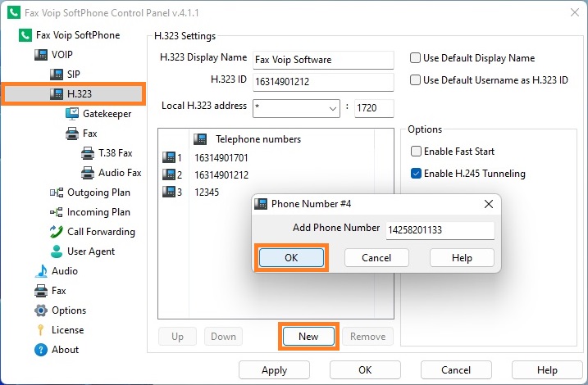
Task: Click the SIP phone icon in tree
Action: tap(57, 75)
